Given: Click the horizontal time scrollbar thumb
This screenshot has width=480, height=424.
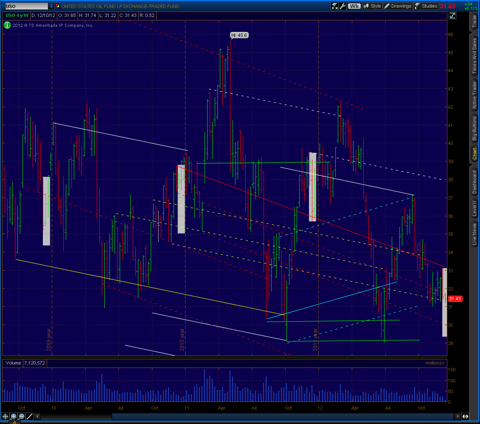Looking at the screenshot, I should tap(283, 416).
